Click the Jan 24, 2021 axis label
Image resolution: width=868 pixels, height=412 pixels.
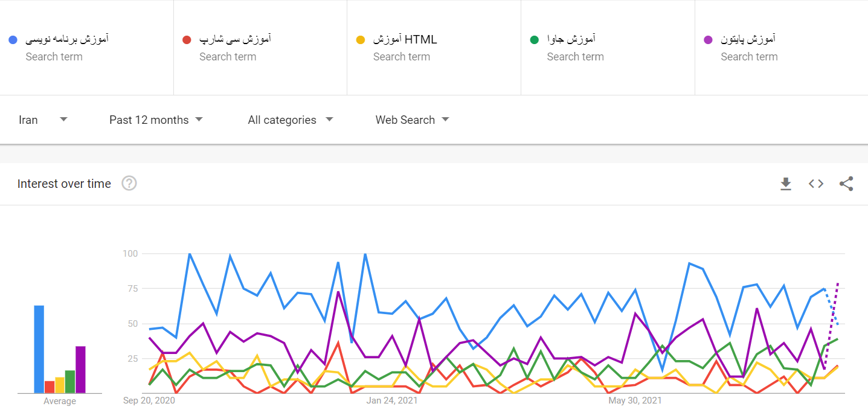coord(392,401)
